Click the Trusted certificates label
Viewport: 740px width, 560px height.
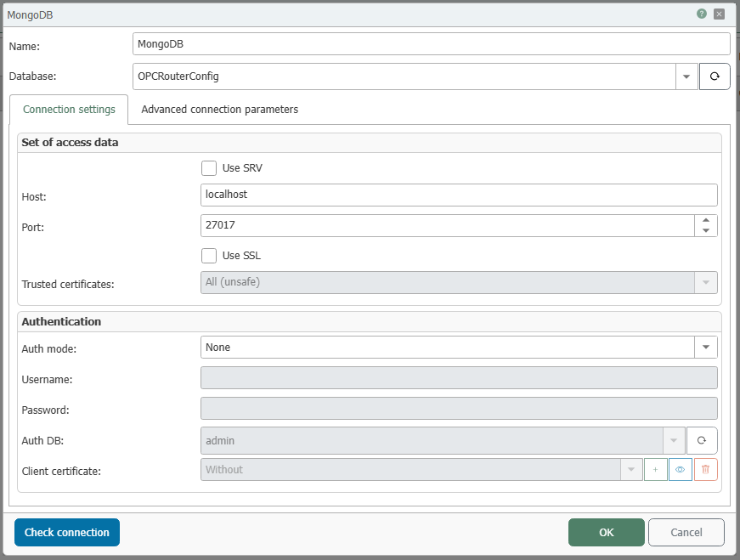[x=68, y=285]
